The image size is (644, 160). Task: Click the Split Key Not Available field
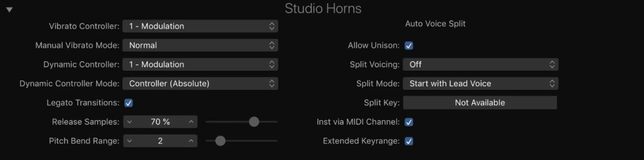[x=480, y=103]
